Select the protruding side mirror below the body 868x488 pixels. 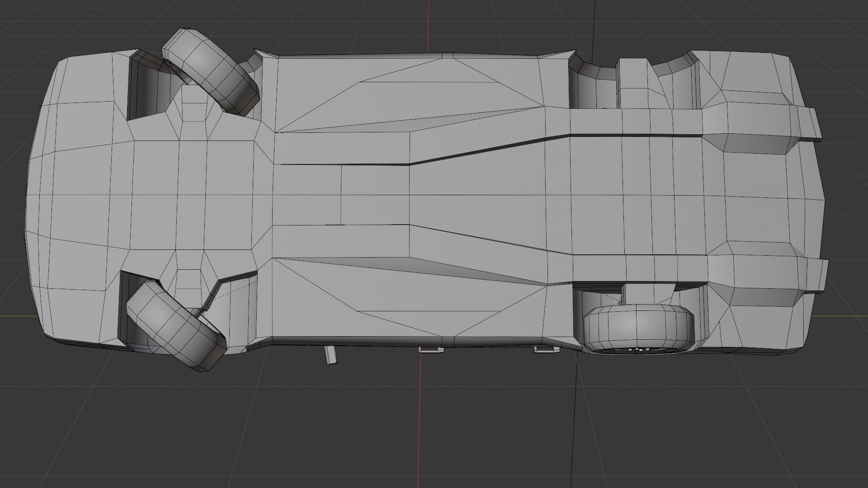(x=330, y=355)
